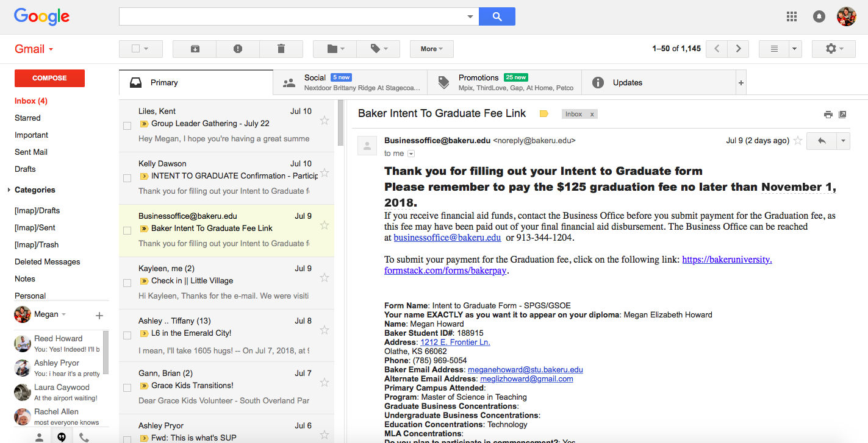
Task: Open the Google notifications bell
Action: coord(819,16)
